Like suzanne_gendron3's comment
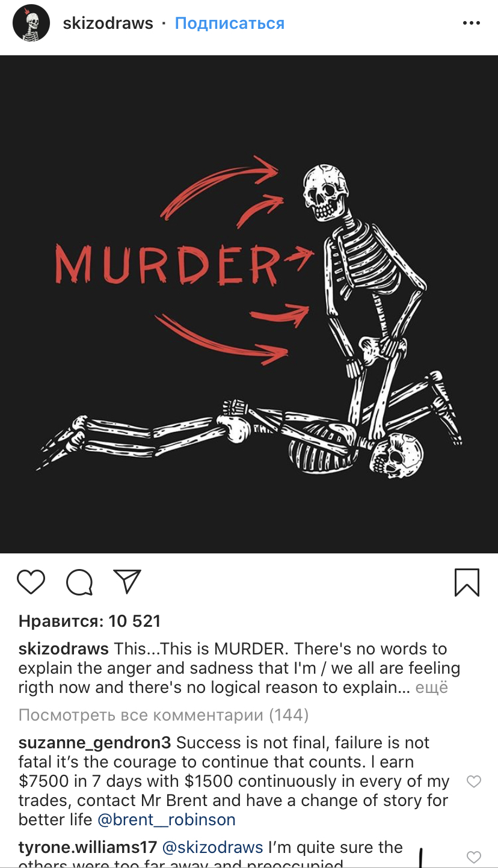The image size is (498, 868). tap(474, 781)
